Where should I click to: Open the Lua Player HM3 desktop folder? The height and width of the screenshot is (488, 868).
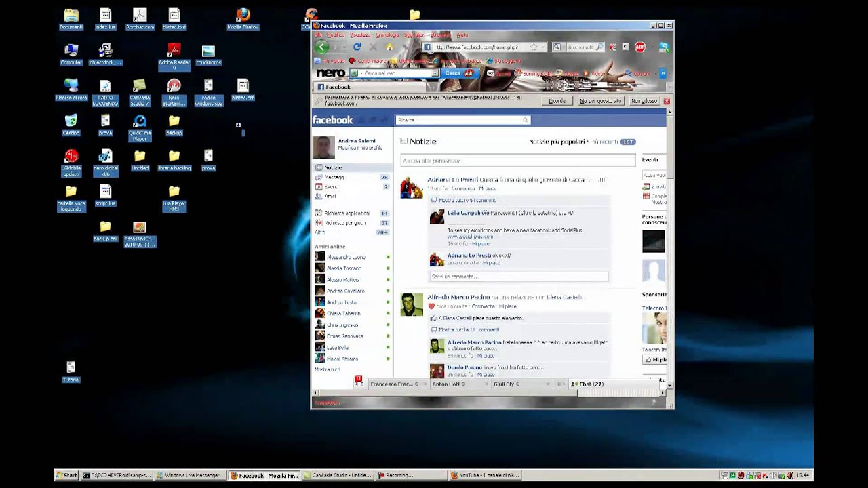coord(174,198)
